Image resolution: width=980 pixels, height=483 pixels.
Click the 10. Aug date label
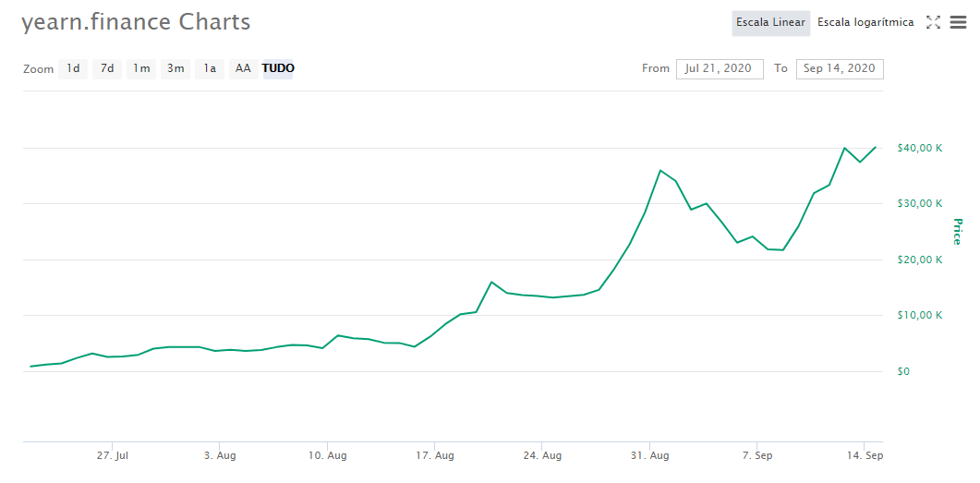click(328, 455)
